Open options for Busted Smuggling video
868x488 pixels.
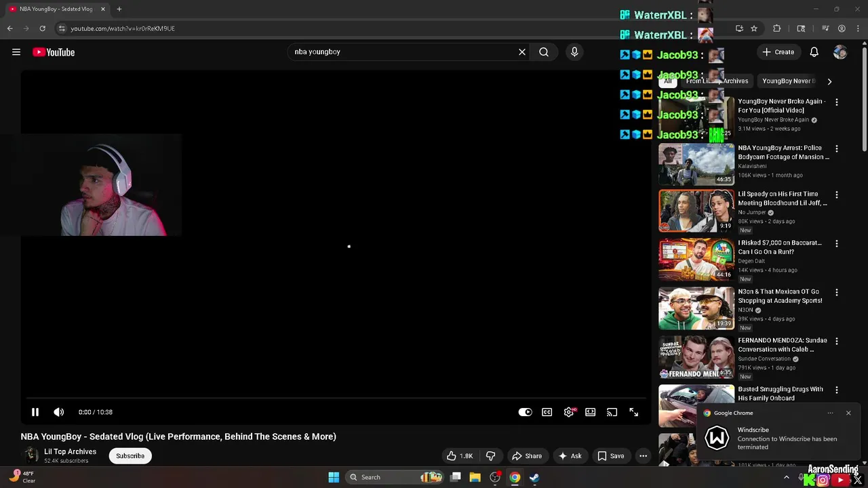click(837, 390)
